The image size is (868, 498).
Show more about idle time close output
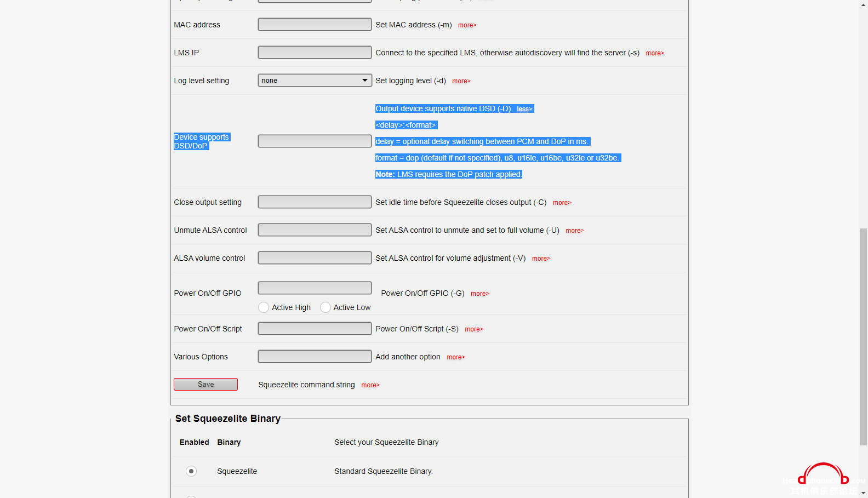click(x=562, y=203)
